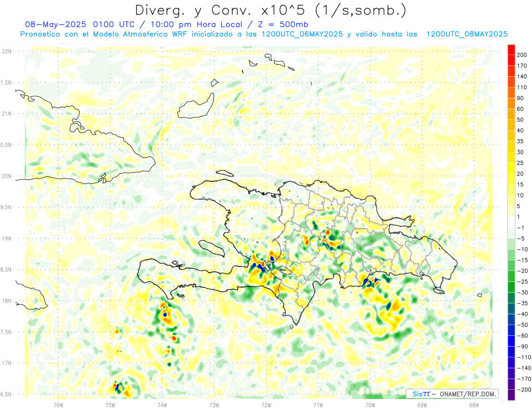Click the "6.5N" latitude label
Screen dimensions: 532x411
pyautogui.click(x=5, y=394)
